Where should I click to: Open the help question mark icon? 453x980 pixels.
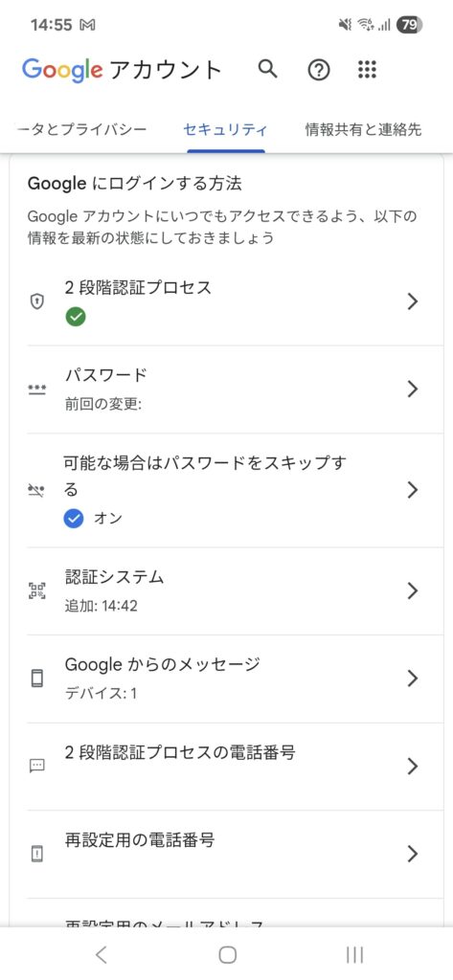click(x=319, y=70)
